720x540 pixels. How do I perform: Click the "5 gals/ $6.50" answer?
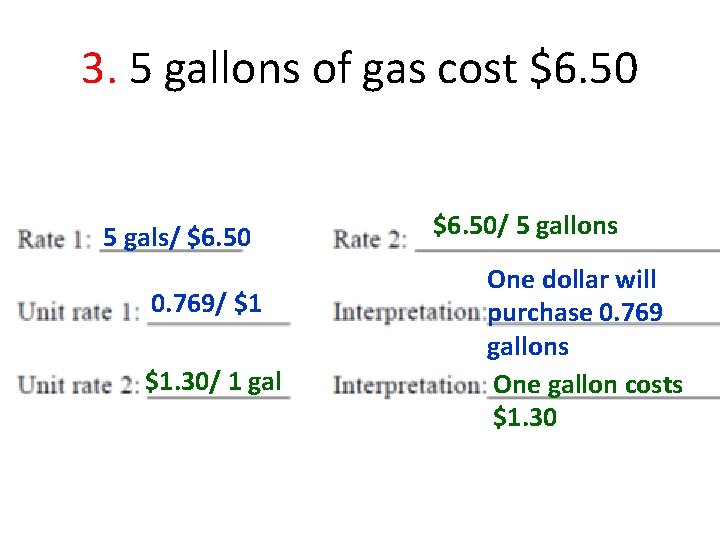(177, 238)
